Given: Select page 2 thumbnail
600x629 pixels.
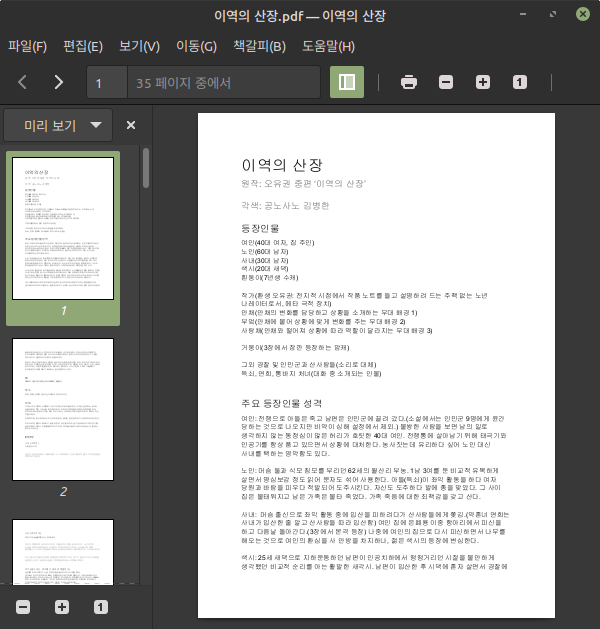Looking at the screenshot, I should (x=63, y=409).
